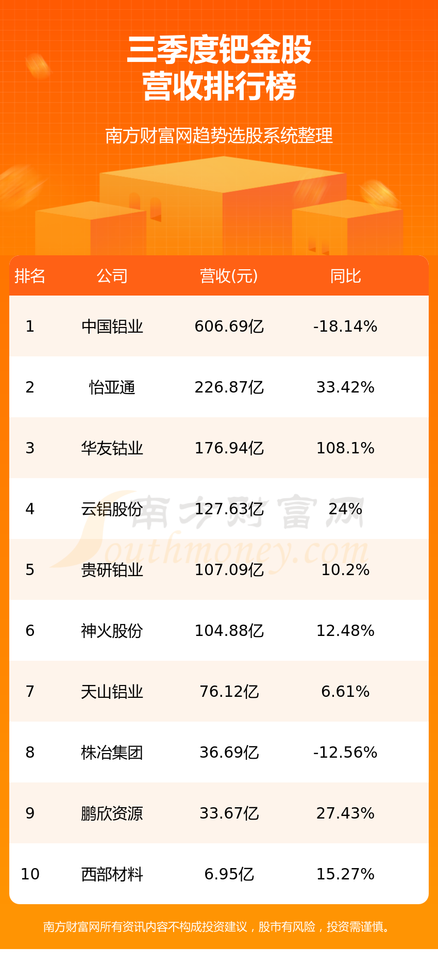Image resolution: width=438 pixels, height=980 pixels.
Task: Click the 公司 column header
Action: pyautogui.click(x=112, y=276)
